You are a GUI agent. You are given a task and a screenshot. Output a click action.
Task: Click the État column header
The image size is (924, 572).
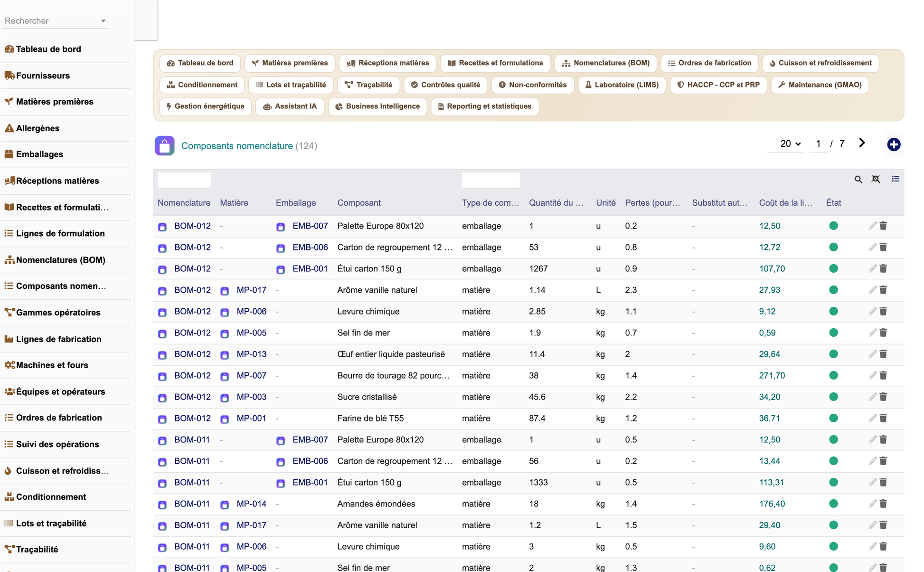833,202
